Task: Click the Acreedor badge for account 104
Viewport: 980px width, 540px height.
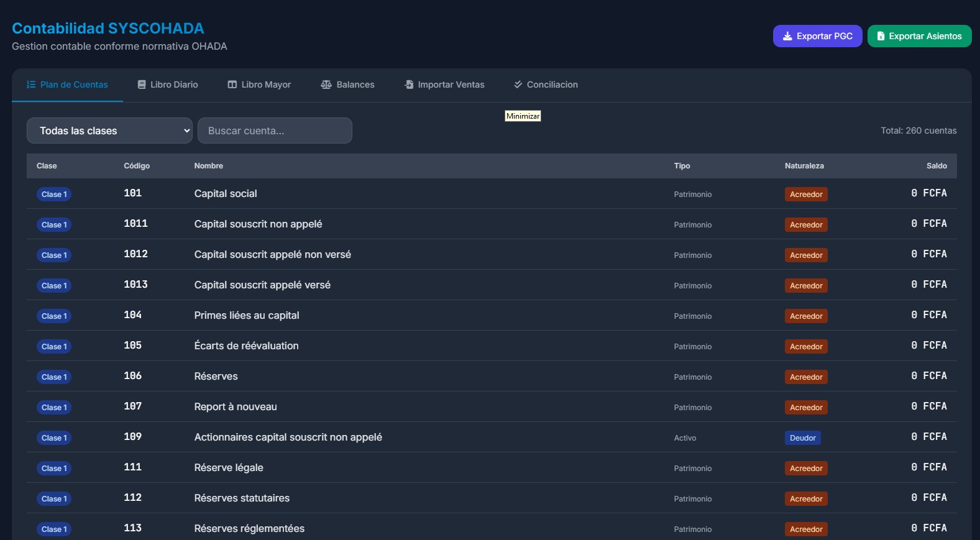Action: (x=806, y=316)
